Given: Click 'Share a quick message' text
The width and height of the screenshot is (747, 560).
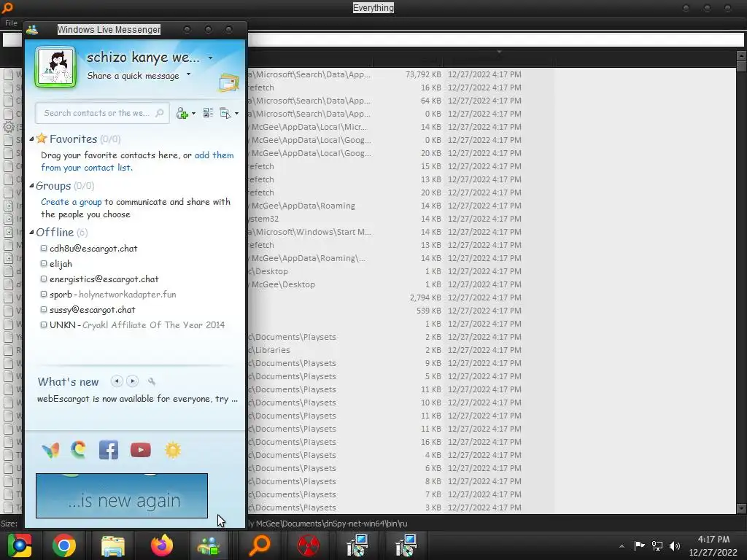Looking at the screenshot, I should [x=133, y=76].
